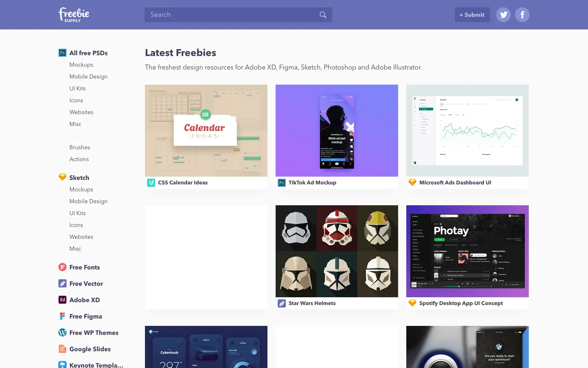Click the Freebie Supply logo

[74, 15]
